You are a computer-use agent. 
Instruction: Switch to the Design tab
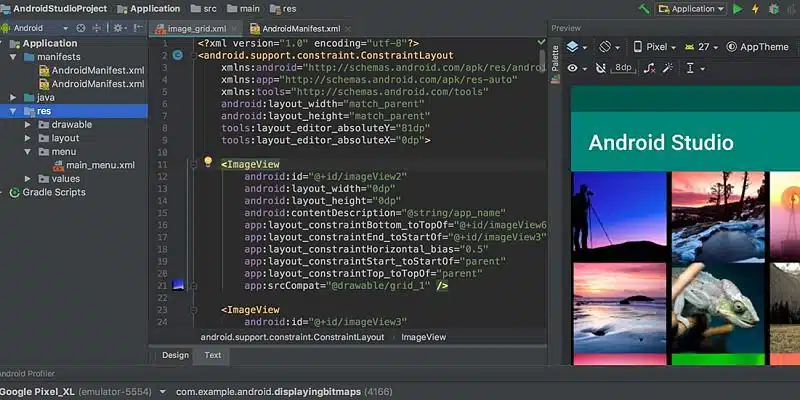[x=175, y=355]
